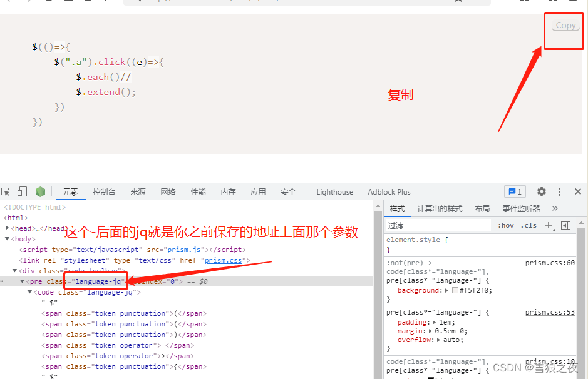Image resolution: width=588 pixels, height=379 pixels.
Task: Toggle :hov element state panel
Action: [505, 225]
